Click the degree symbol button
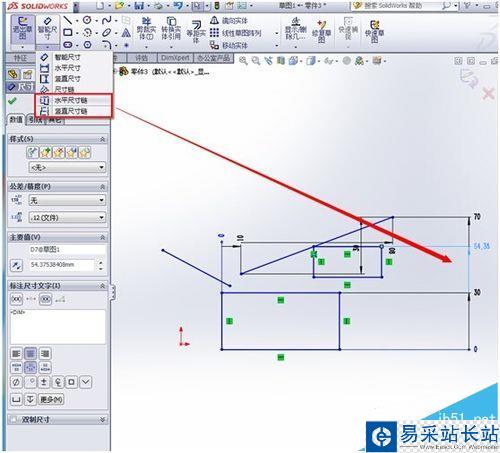This screenshot has height=453, width=500. tap(30, 382)
